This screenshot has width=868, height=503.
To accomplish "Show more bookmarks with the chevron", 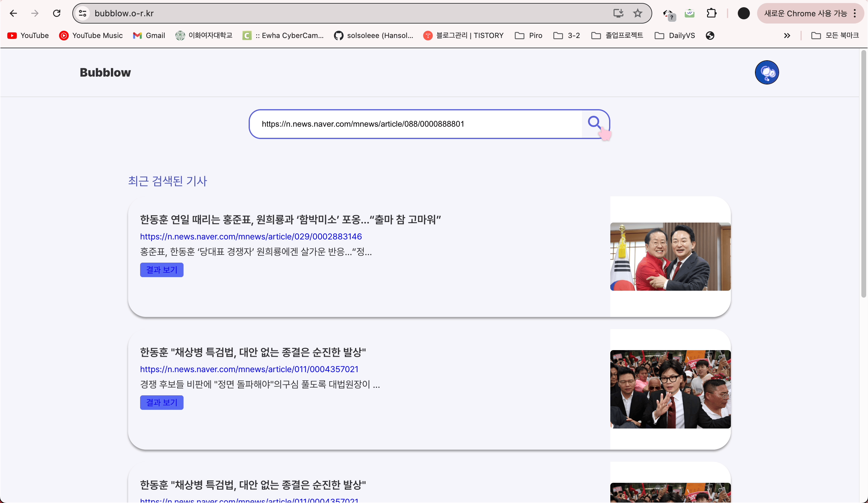I will [787, 36].
